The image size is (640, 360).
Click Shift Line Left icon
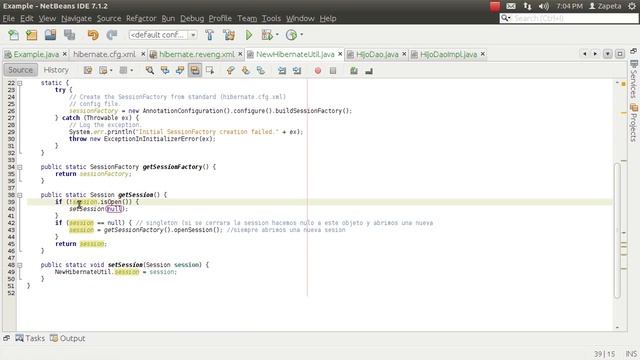(282, 71)
